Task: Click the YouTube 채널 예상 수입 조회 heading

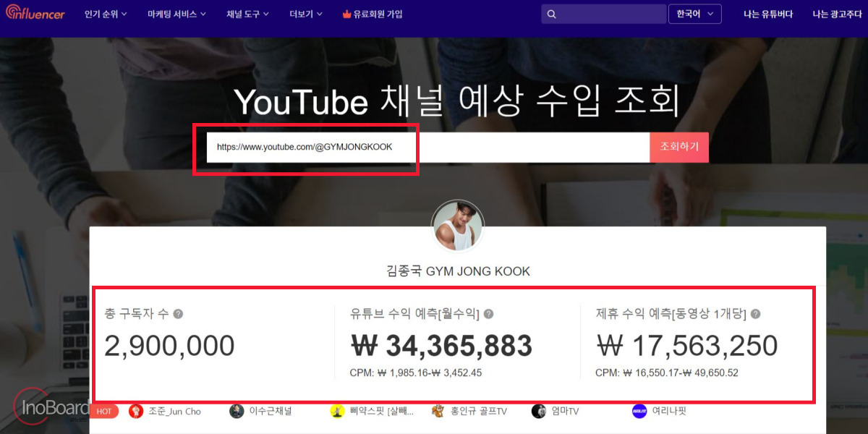Action: pyautogui.click(x=457, y=101)
